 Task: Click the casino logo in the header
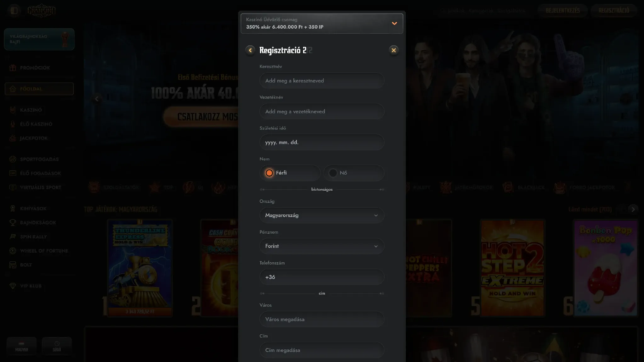[42, 10]
